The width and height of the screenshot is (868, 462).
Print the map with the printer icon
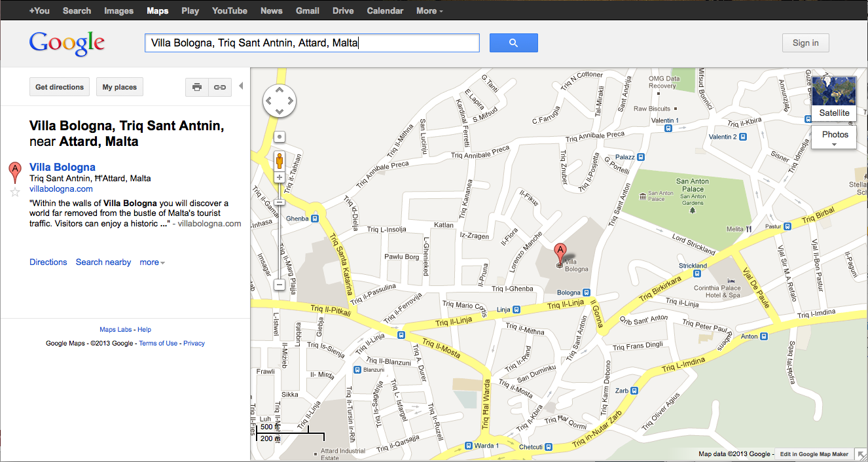[x=197, y=87]
